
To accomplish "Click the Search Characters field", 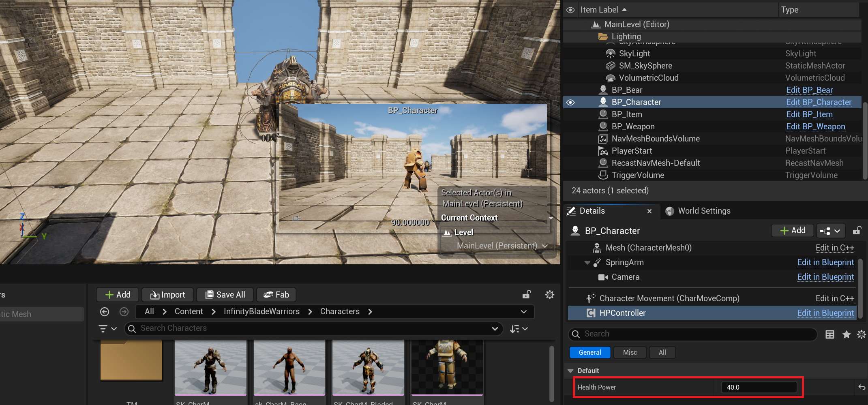I will pos(313,328).
